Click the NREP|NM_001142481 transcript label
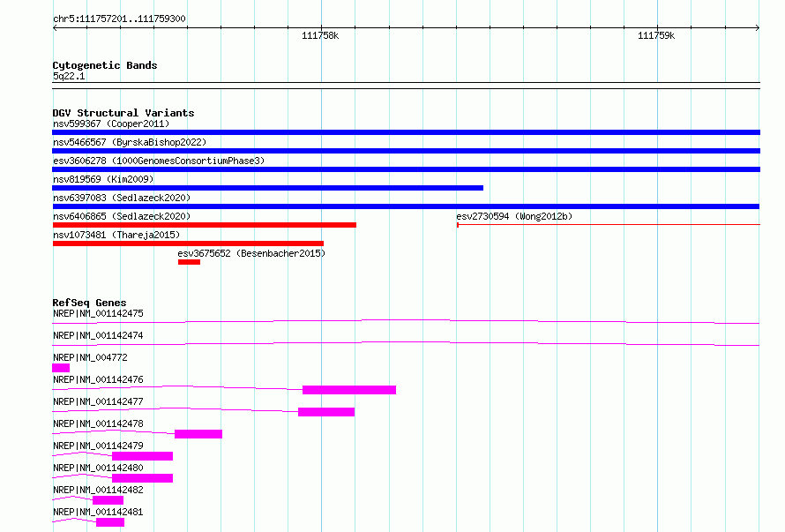Image resolution: width=785 pixels, height=532 pixels. [98, 512]
